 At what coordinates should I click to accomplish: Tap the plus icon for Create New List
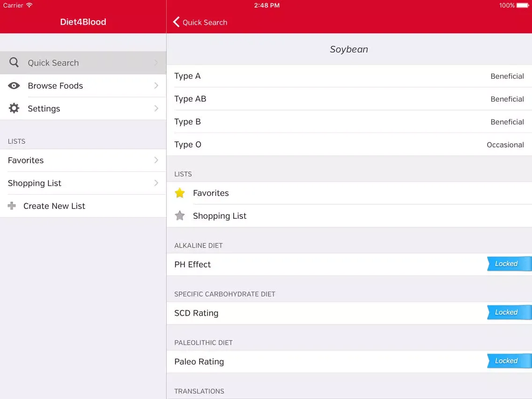(12, 206)
